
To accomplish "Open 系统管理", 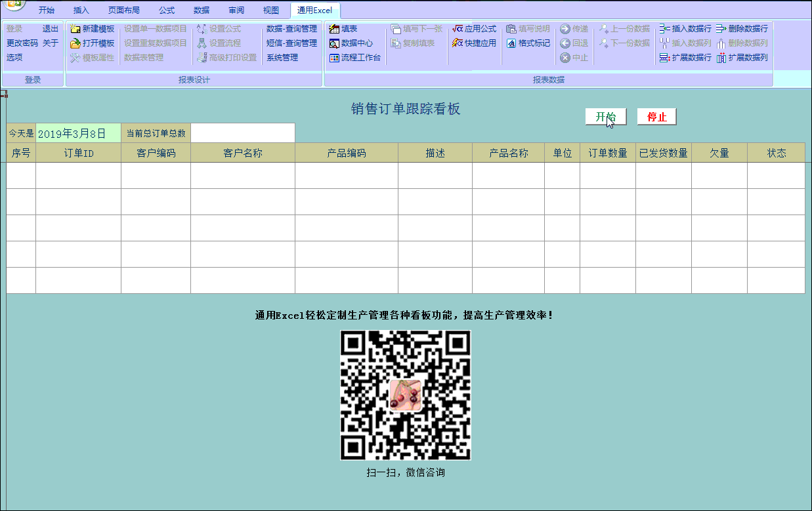I will click(x=282, y=58).
